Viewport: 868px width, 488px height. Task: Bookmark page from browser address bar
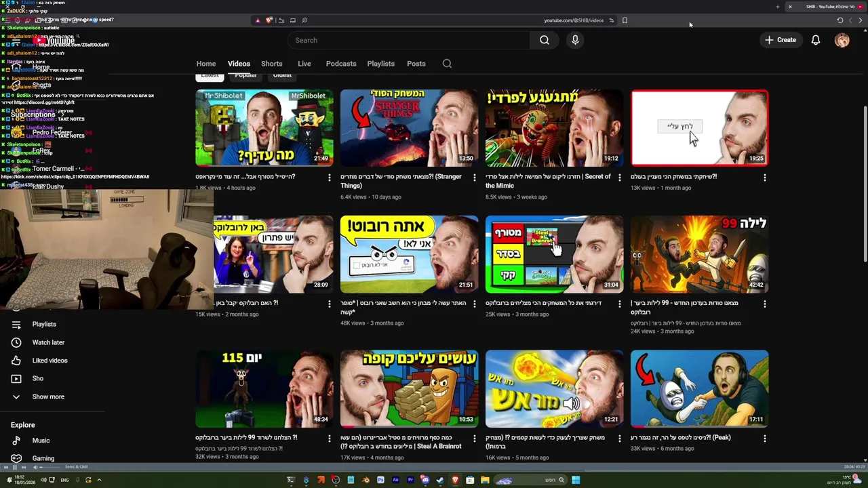[625, 20]
